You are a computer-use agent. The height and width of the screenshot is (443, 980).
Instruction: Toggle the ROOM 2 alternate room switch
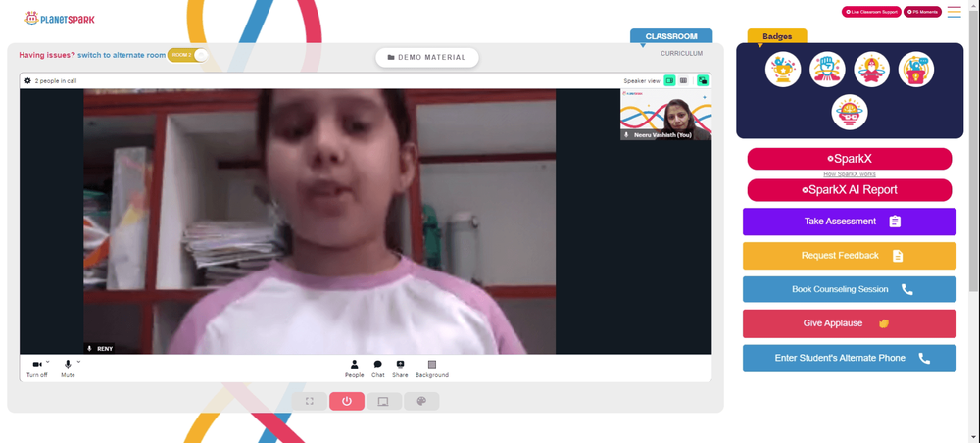coord(187,55)
